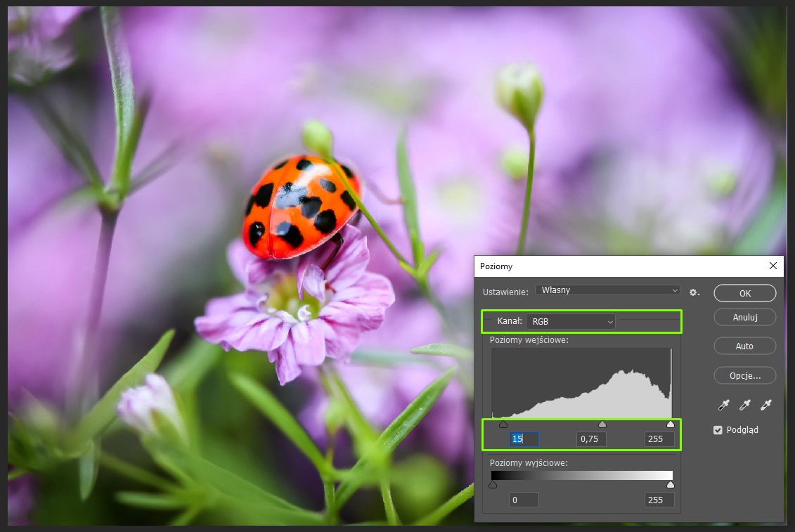Click the Poziomy wyjściowe label
The width and height of the screenshot is (795, 532).
pos(529,463)
